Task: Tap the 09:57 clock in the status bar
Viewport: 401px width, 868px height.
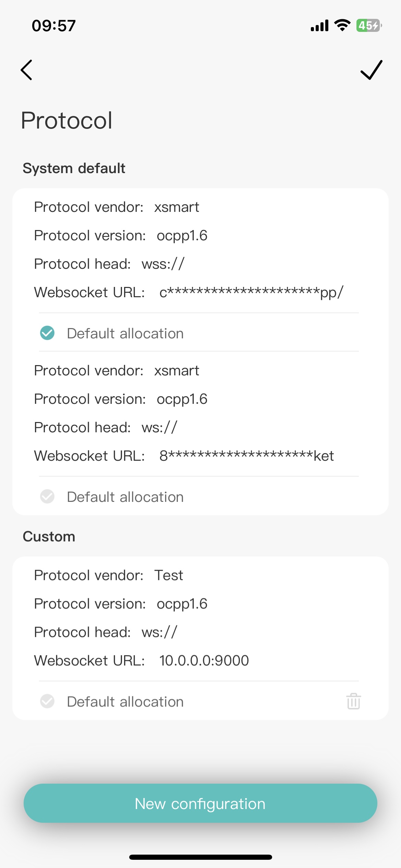Action: [x=54, y=26]
